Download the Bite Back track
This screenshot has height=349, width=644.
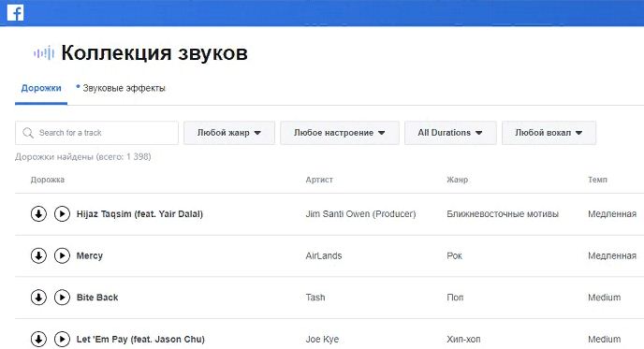tap(38, 298)
